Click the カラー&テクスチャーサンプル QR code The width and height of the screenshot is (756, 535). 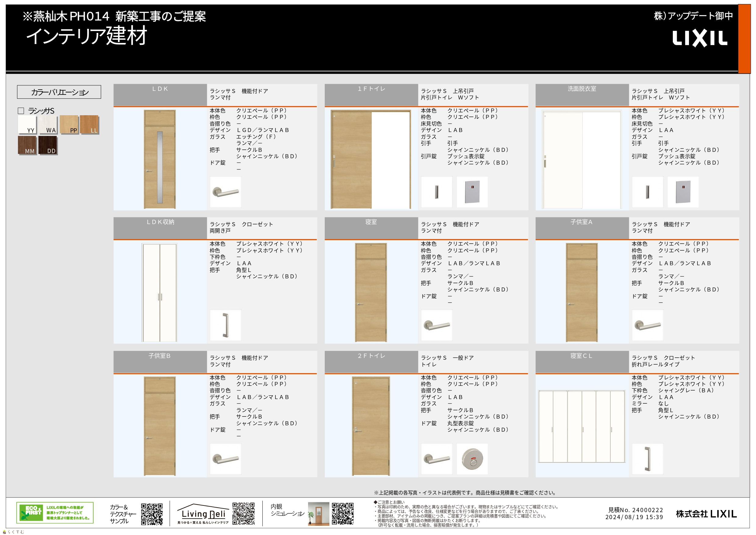[152, 514]
